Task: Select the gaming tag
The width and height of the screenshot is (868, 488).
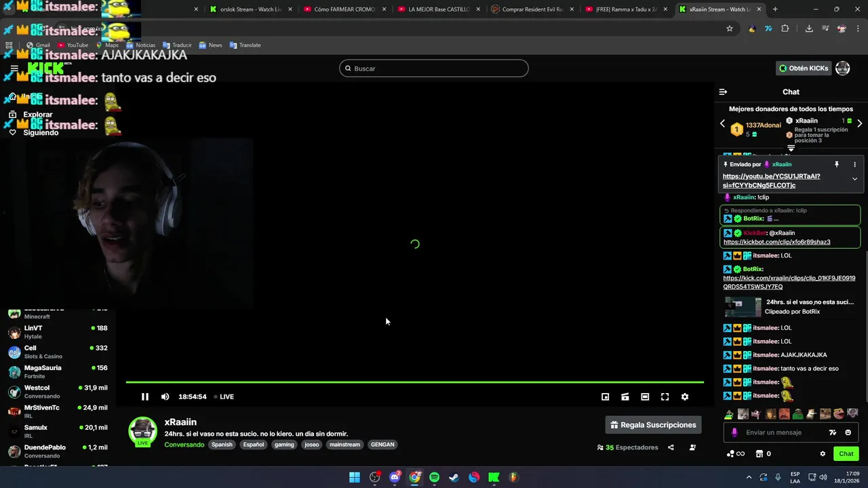Action: pyautogui.click(x=284, y=445)
